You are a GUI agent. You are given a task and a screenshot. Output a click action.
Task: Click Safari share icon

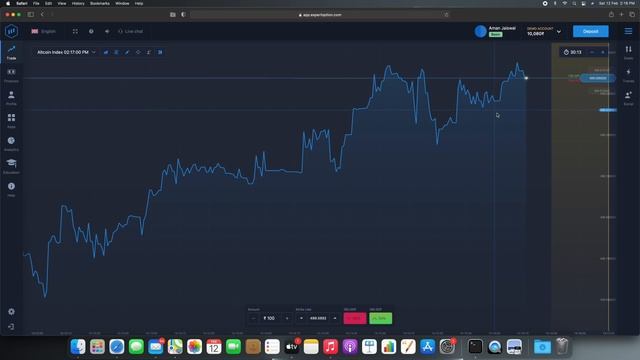(611, 14)
